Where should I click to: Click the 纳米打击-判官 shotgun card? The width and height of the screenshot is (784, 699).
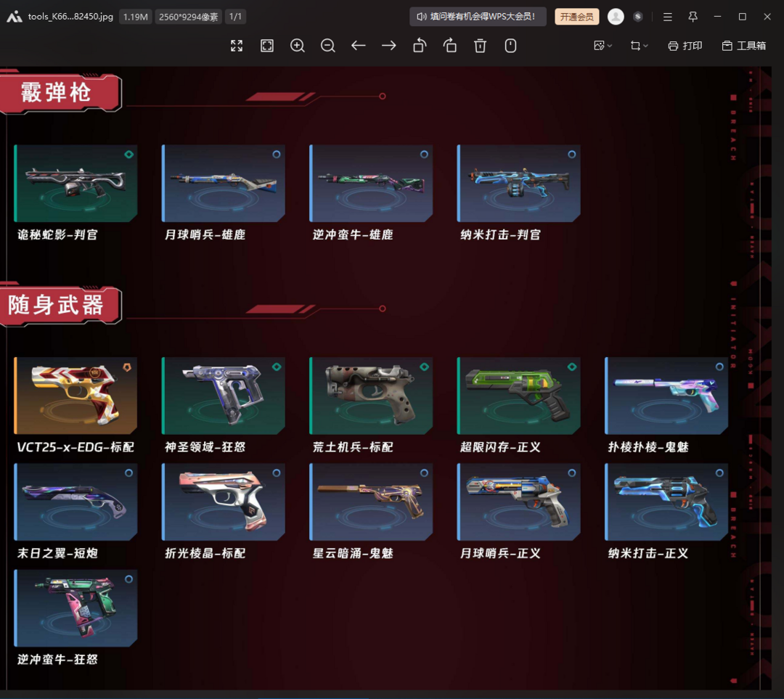click(x=518, y=184)
